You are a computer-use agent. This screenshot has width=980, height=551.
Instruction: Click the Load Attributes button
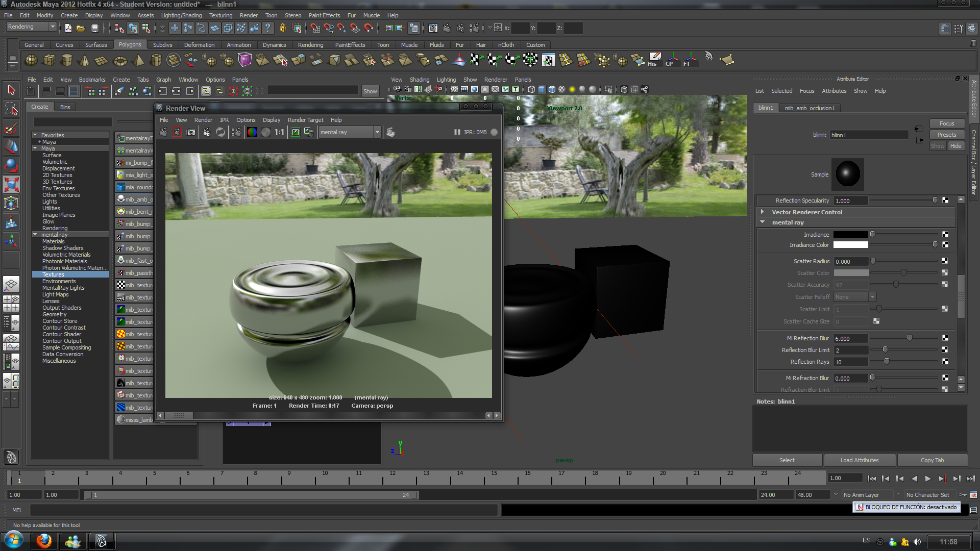(x=860, y=460)
